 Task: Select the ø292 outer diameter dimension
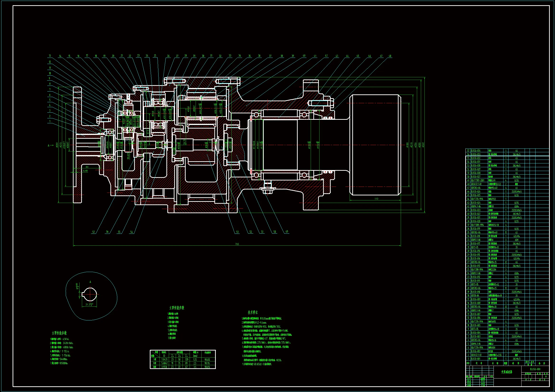coord(423,145)
